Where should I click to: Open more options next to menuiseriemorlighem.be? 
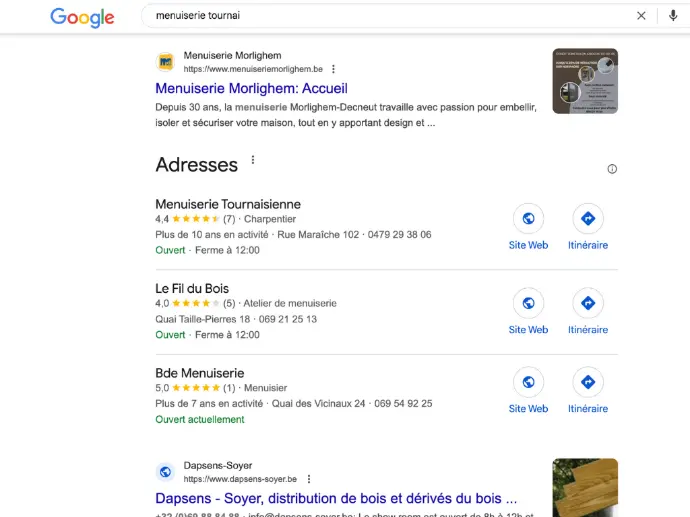(x=333, y=69)
